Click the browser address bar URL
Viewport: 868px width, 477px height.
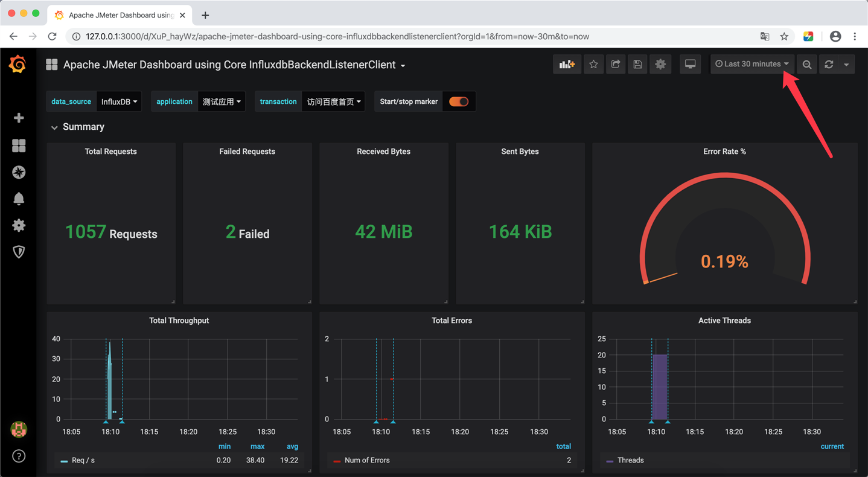point(337,36)
